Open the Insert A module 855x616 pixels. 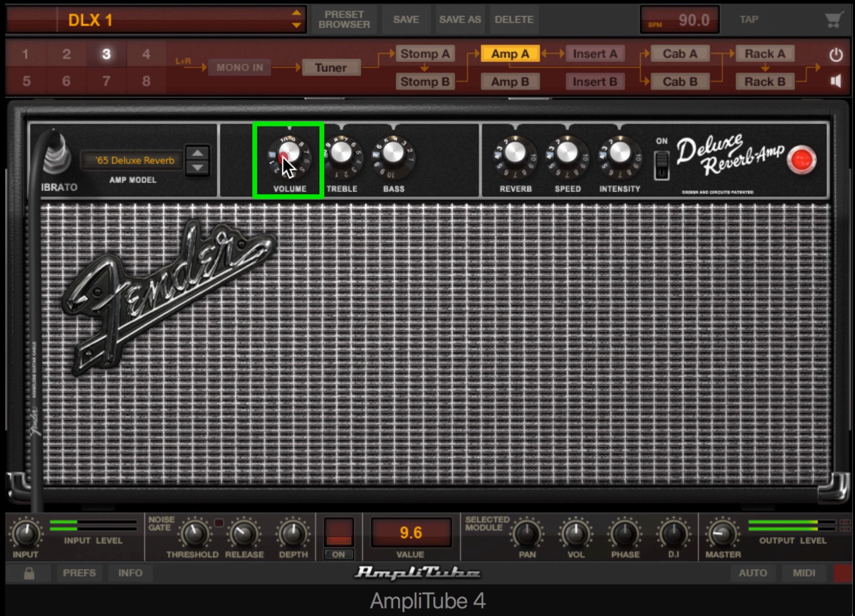595,54
